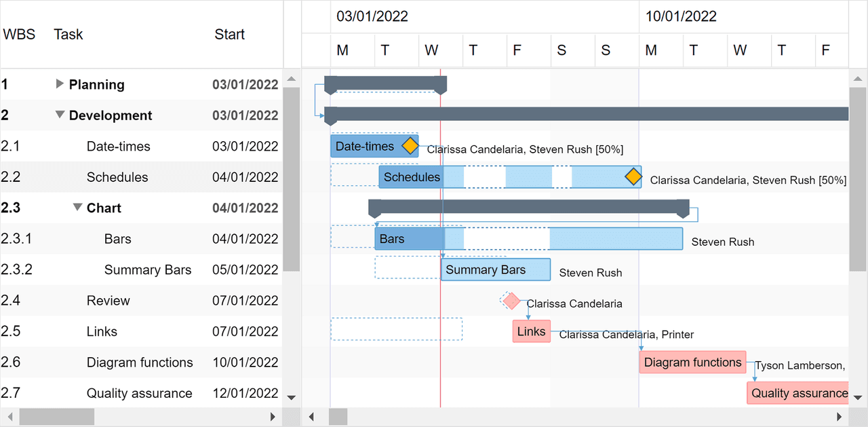
Task: Click the Summary Bars baseline dashed bar
Action: [x=407, y=267]
